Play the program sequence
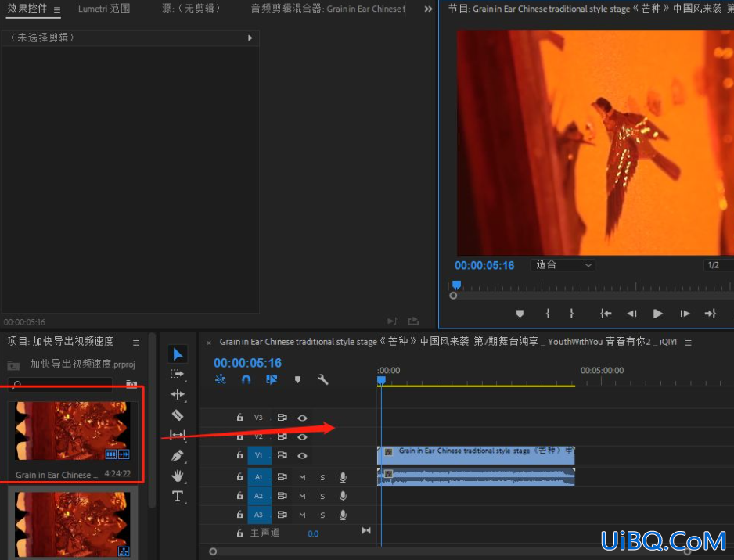This screenshot has width=734, height=560. click(x=657, y=314)
